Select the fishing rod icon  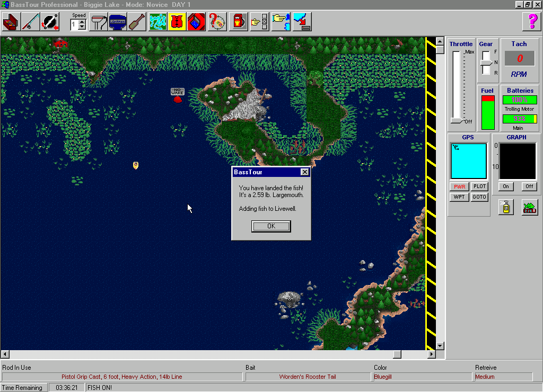point(30,22)
